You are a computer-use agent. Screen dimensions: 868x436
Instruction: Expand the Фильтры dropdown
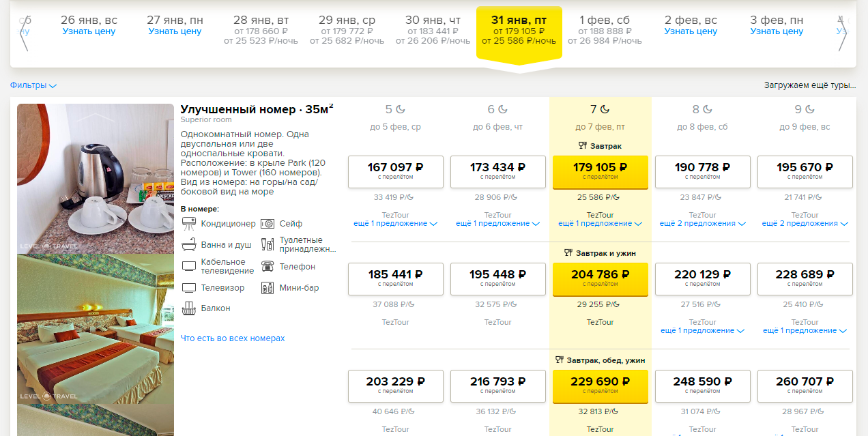coord(33,85)
